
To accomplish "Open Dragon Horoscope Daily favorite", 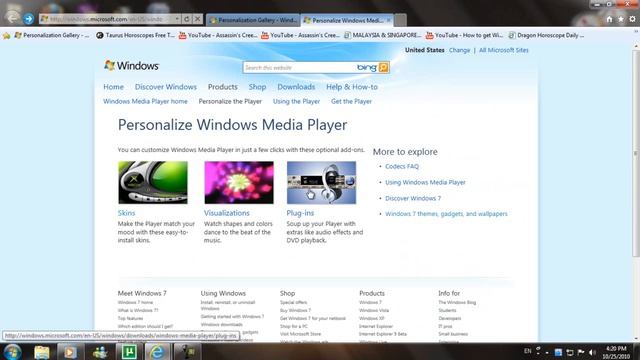I will pos(546,36).
